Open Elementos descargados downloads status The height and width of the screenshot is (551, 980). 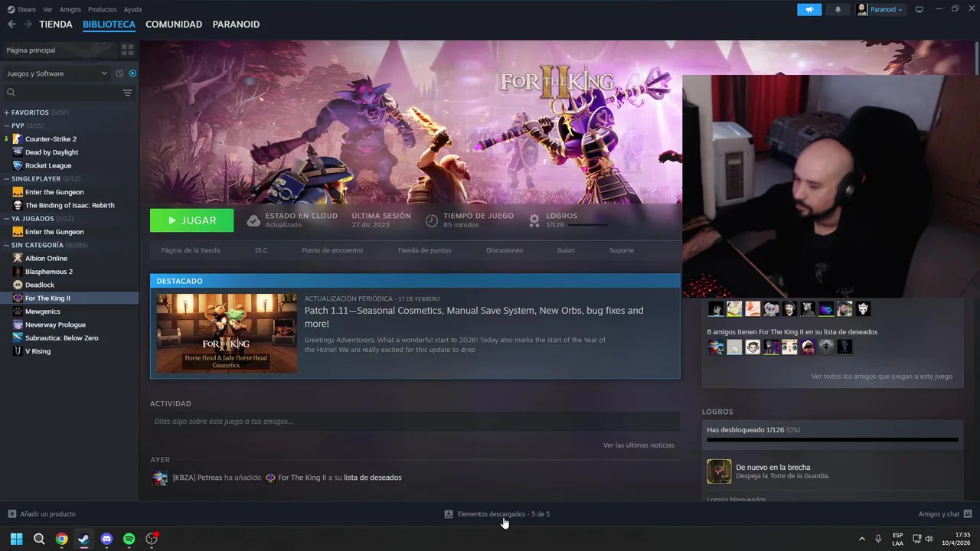coord(497,514)
